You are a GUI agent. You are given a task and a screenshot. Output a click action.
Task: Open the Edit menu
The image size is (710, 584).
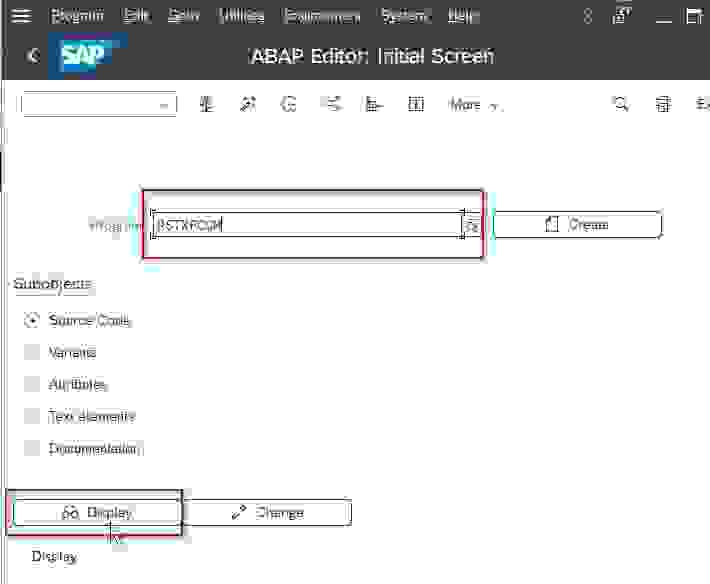pyautogui.click(x=136, y=16)
